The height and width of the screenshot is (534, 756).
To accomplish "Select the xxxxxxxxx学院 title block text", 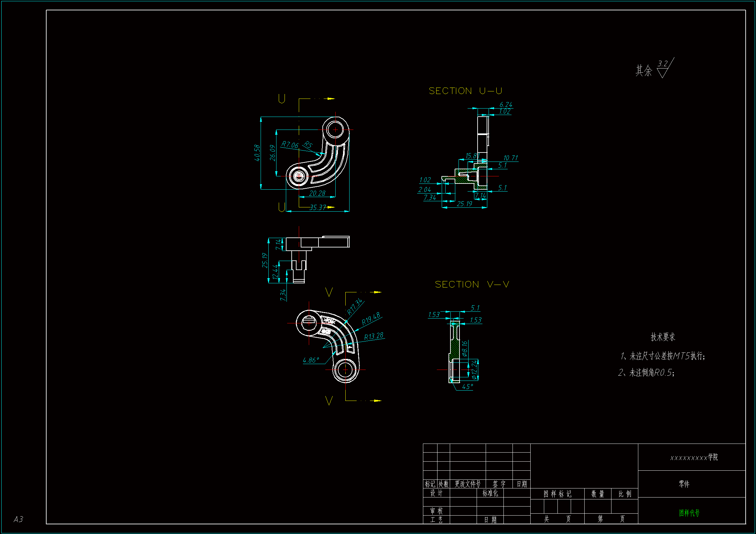I will point(694,457).
